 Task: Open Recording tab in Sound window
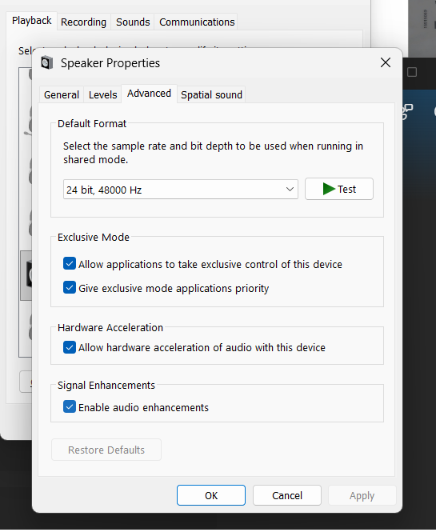[83, 22]
